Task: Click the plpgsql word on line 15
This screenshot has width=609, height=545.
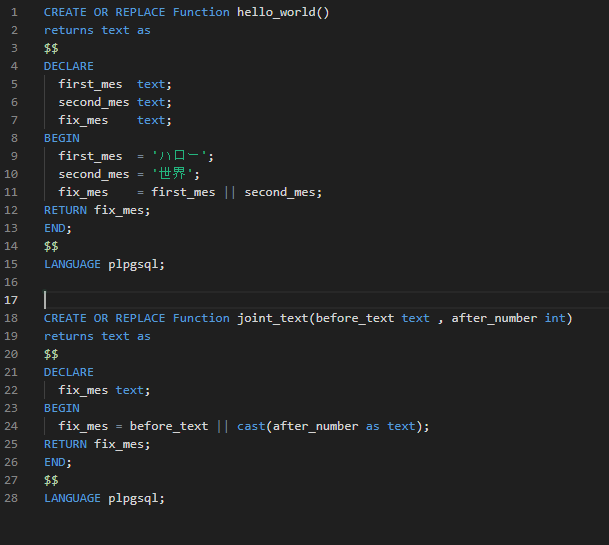Action: 136,264
